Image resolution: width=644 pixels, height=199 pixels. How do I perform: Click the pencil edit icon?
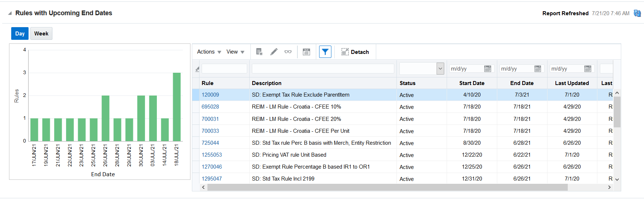274,52
